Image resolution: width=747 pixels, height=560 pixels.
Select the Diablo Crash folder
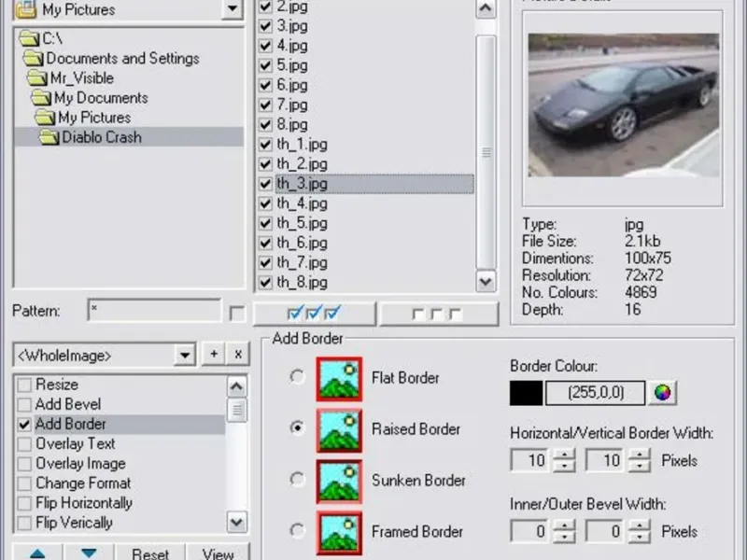point(91,137)
